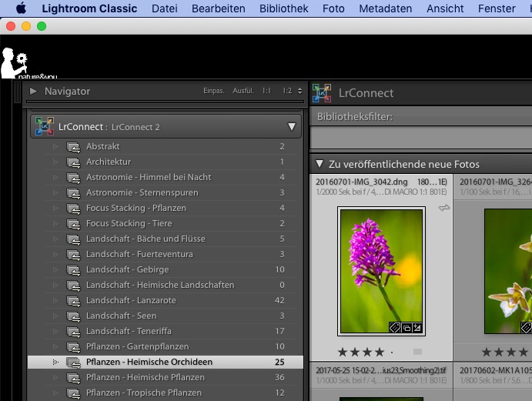Image resolution: width=532 pixels, height=401 pixels.
Task: Open the Datei menu
Action: tap(165, 8)
